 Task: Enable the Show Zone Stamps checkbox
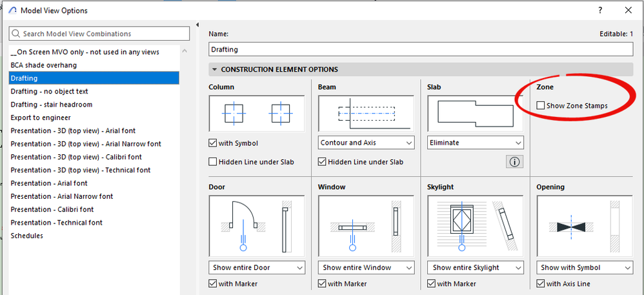[541, 106]
